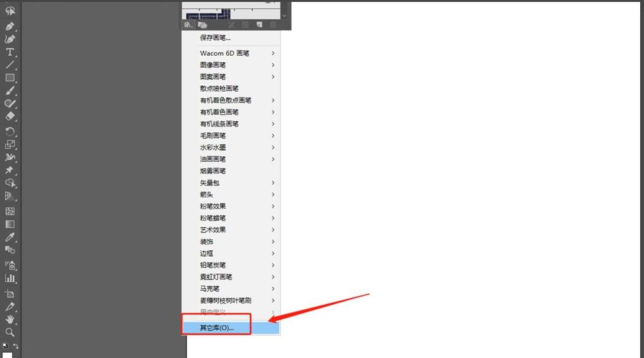Select the Pen tool
Screen dimensions: 644x358
[10, 26]
